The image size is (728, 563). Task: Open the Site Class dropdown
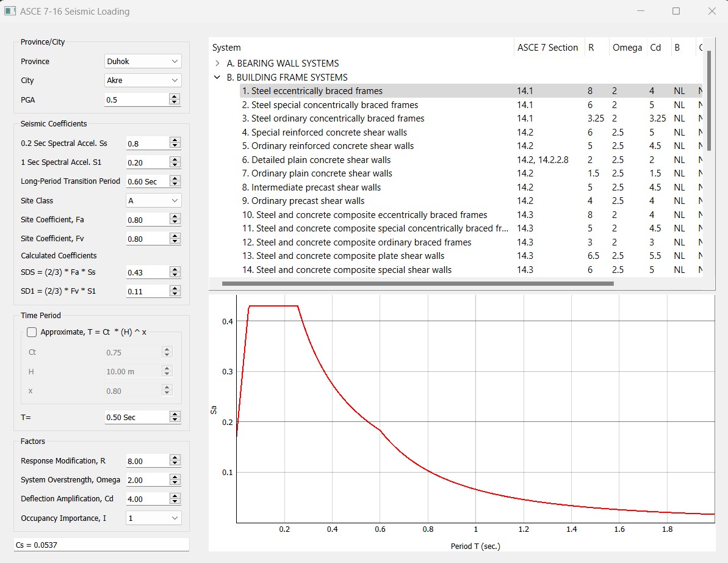pyautogui.click(x=154, y=201)
